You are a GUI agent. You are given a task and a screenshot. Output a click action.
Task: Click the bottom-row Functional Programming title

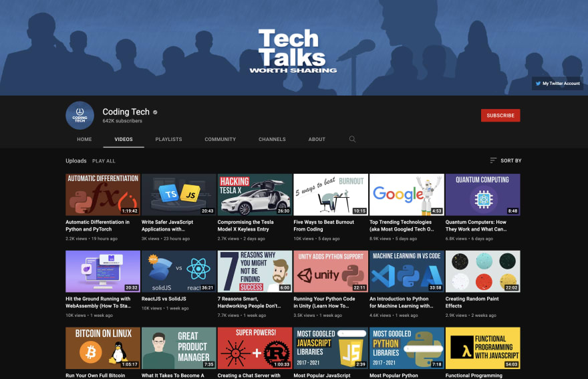[x=474, y=376]
